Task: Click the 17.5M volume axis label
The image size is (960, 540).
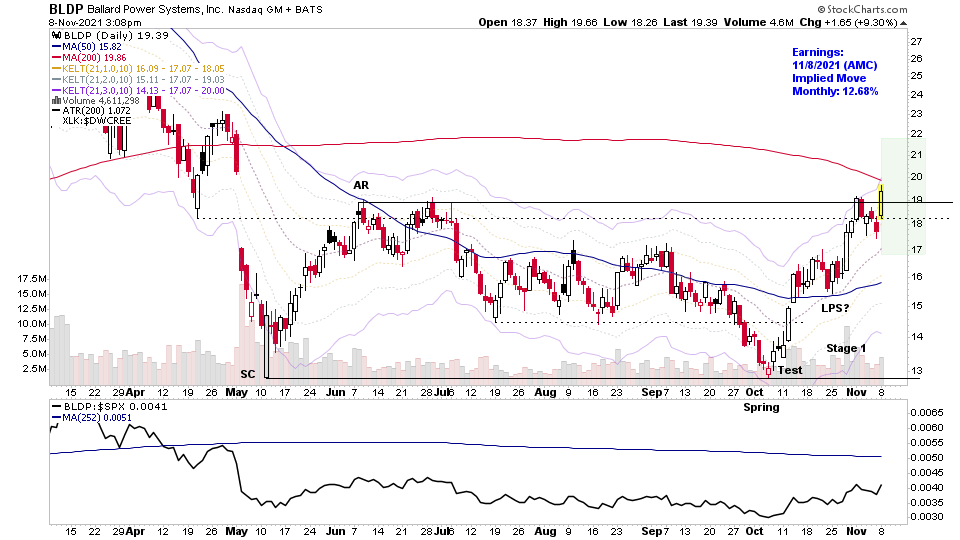Action: coord(32,279)
